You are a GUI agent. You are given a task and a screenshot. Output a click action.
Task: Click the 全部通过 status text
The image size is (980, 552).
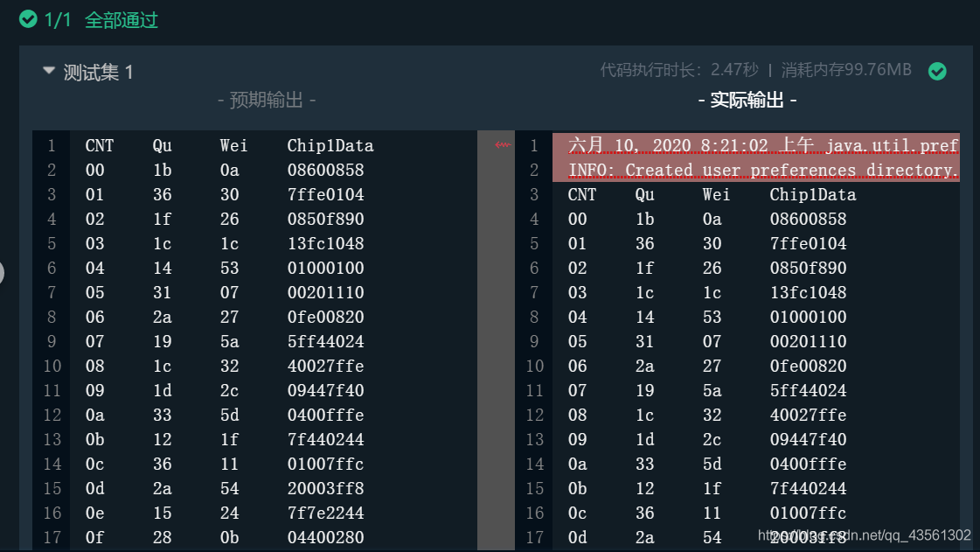[x=122, y=20]
